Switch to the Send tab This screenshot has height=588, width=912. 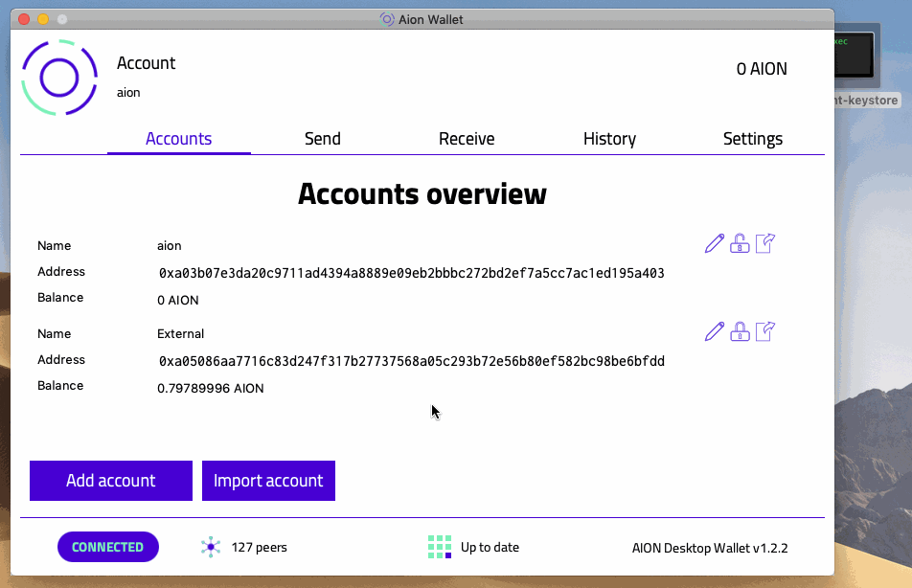[322, 139]
